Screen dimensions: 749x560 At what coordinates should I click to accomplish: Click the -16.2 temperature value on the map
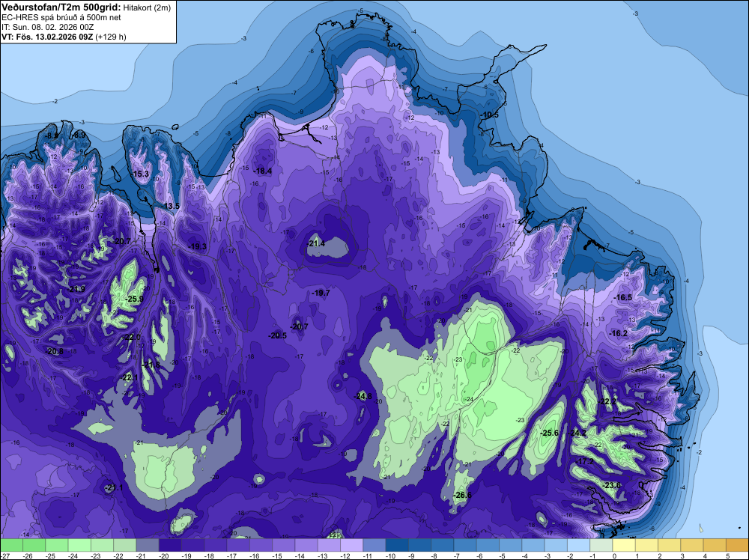[619, 333]
